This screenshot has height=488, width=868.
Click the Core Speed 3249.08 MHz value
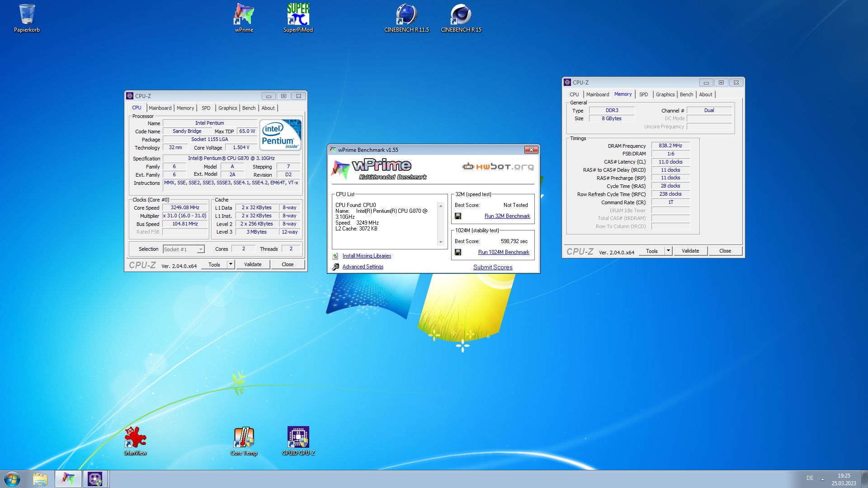[x=185, y=207]
